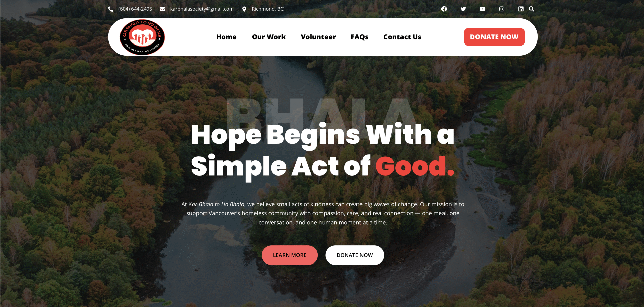644x307 pixels.
Task: Open the Instagram social icon
Action: [502, 9]
